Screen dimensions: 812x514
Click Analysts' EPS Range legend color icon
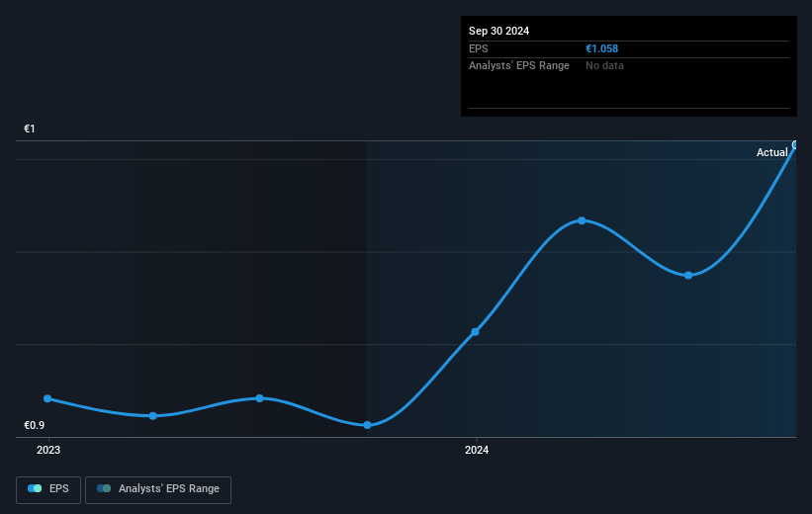(x=104, y=488)
